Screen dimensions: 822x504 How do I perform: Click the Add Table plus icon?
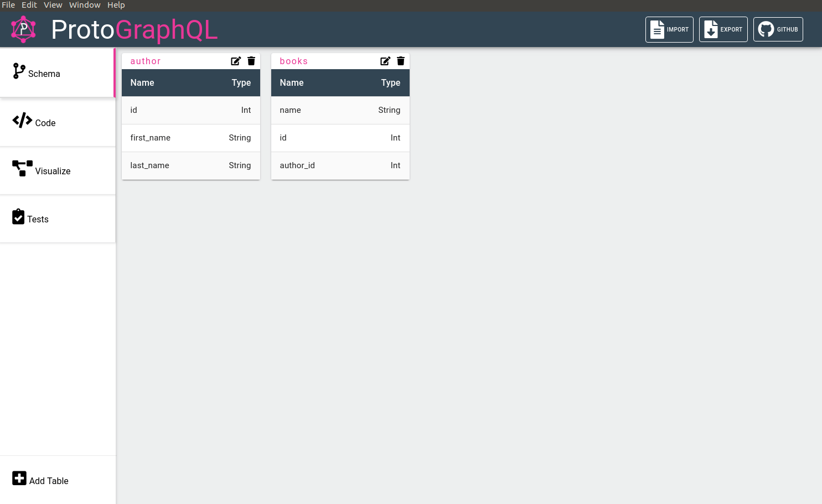click(x=19, y=478)
